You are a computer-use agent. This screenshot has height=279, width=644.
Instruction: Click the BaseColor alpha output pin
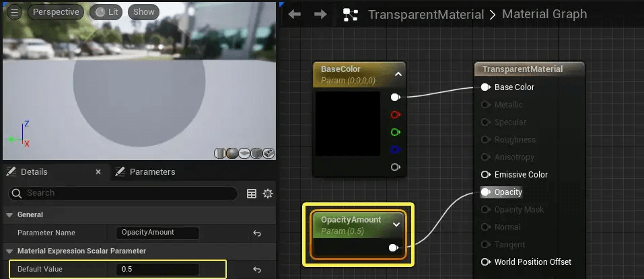(x=395, y=167)
